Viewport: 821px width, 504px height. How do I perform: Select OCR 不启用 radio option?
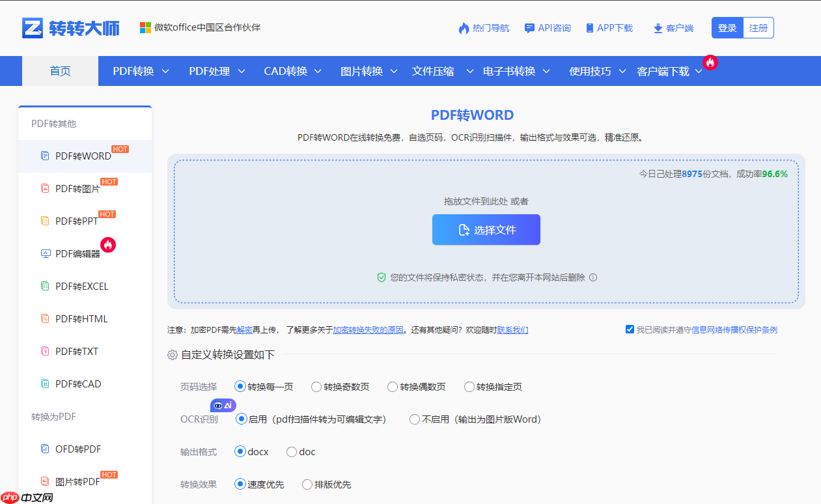[415, 419]
